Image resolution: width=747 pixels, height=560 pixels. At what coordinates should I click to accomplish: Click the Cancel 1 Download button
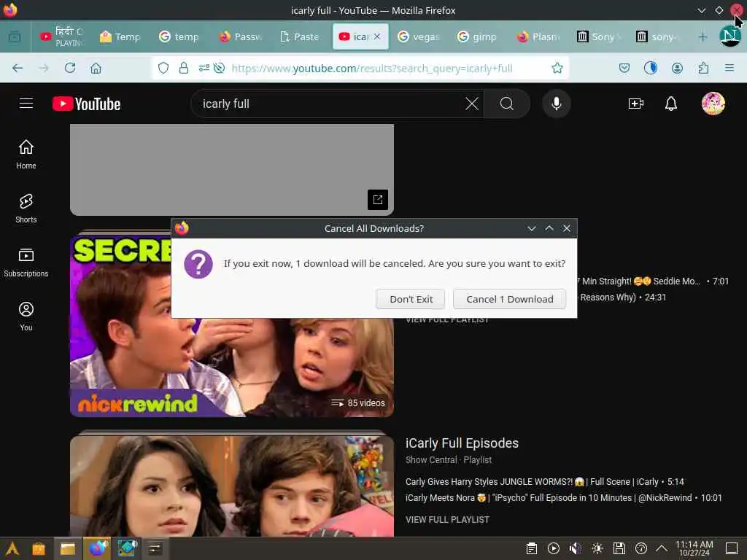509,299
